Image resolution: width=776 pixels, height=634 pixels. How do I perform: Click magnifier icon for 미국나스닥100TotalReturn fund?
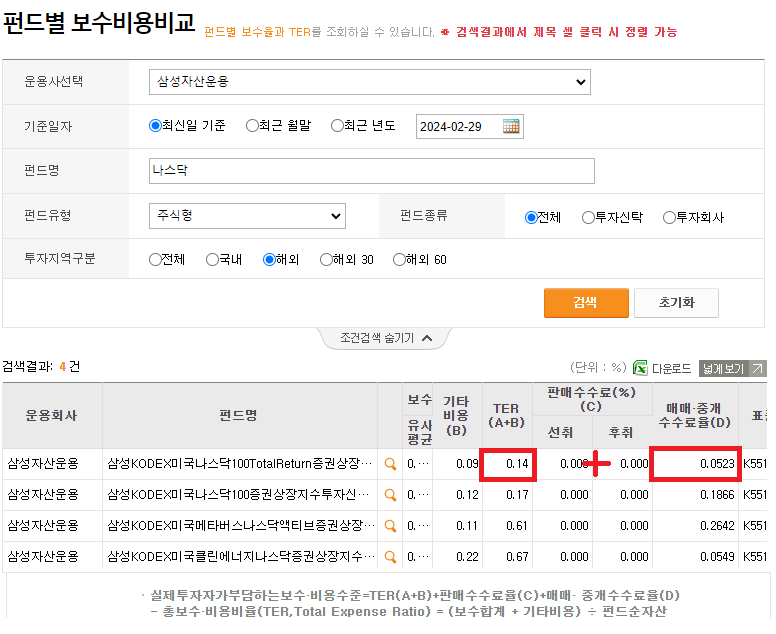(390, 464)
